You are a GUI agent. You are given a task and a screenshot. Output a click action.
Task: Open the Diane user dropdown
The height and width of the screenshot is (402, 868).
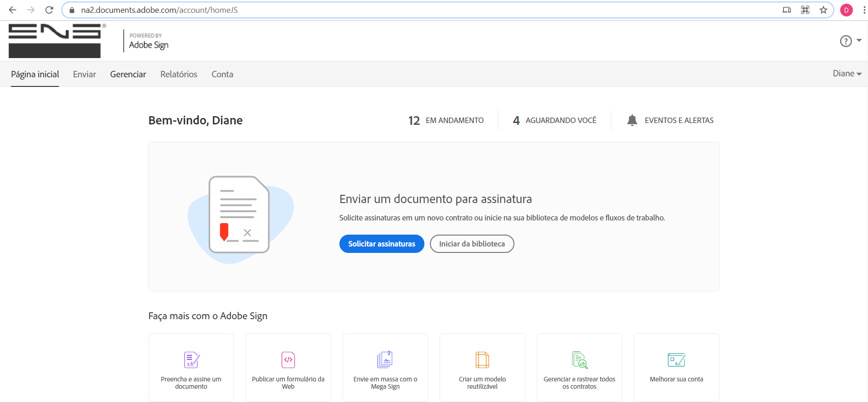(x=847, y=74)
